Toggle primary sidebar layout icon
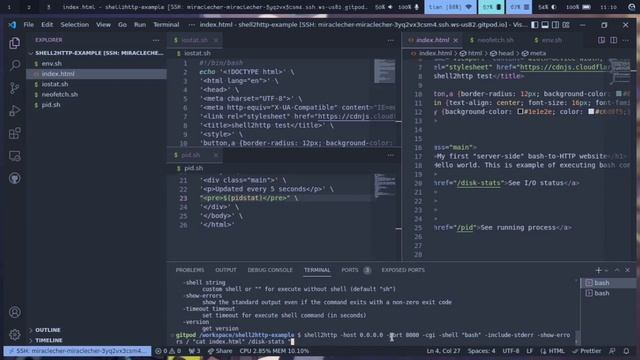This screenshot has width=640, height=360. point(534,25)
